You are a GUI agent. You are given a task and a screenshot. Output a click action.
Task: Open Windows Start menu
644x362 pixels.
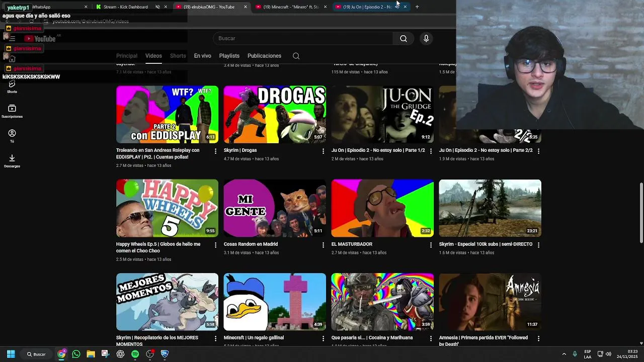(x=11, y=354)
